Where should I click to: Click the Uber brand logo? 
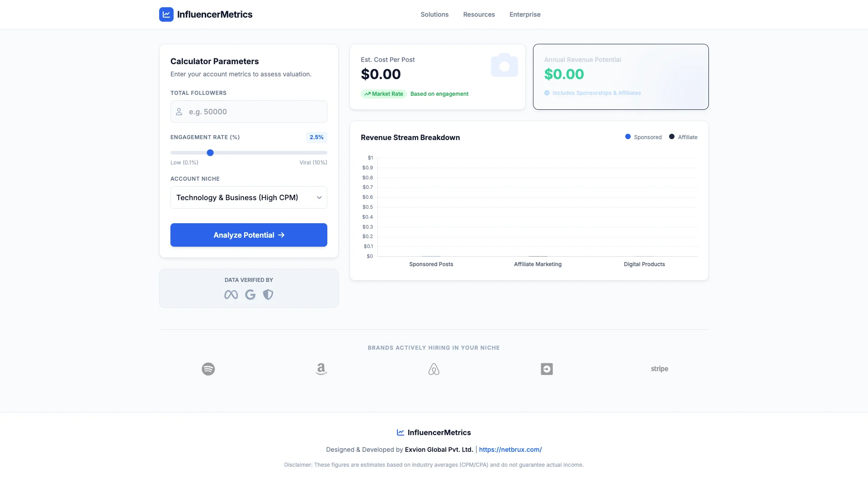[x=547, y=369]
